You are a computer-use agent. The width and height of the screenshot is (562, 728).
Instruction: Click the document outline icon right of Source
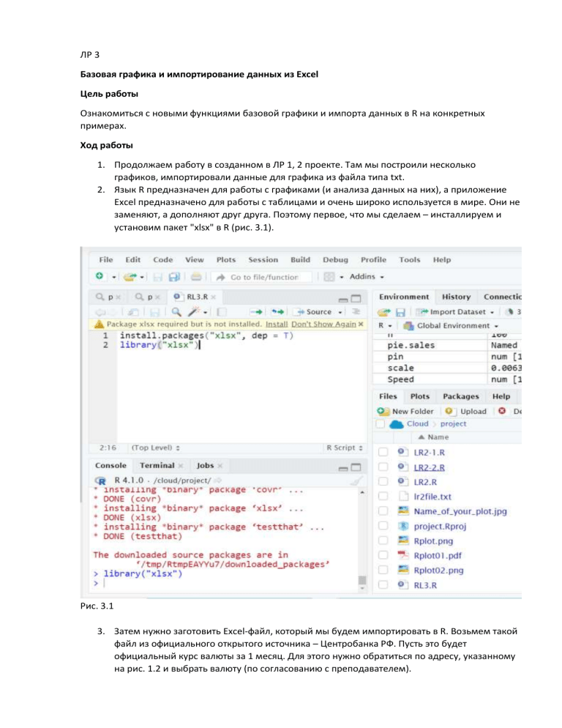coord(356,312)
